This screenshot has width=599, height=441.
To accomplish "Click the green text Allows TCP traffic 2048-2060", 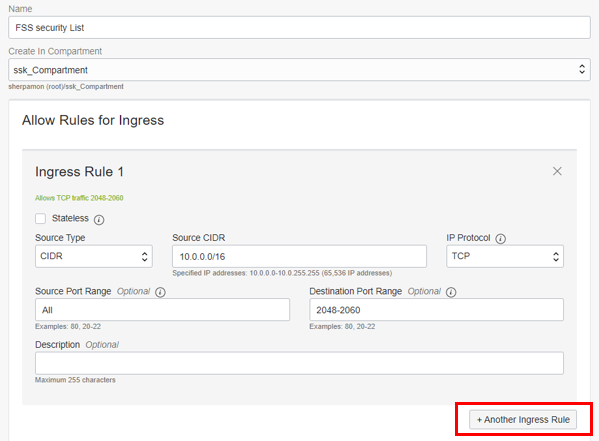I will click(79, 198).
